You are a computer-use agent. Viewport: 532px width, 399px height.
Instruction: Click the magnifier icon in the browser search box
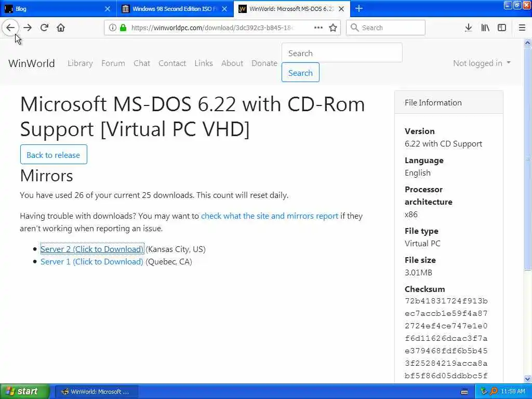tap(354, 28)
